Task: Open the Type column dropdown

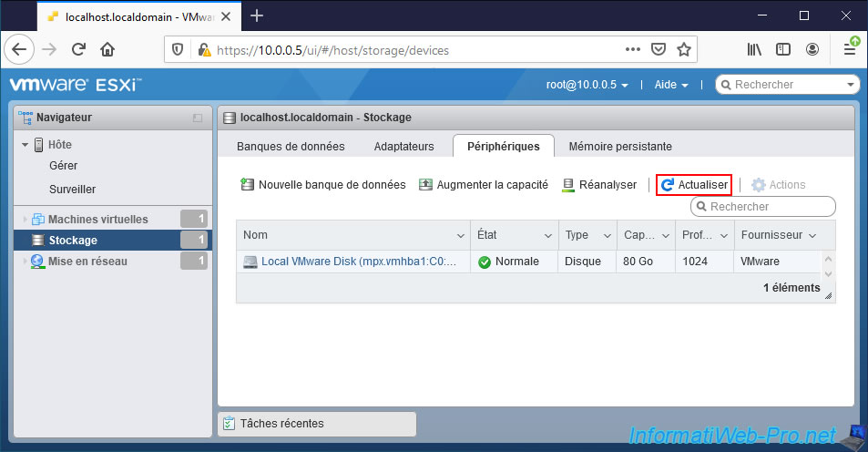Action: click(x=607, y=235)
